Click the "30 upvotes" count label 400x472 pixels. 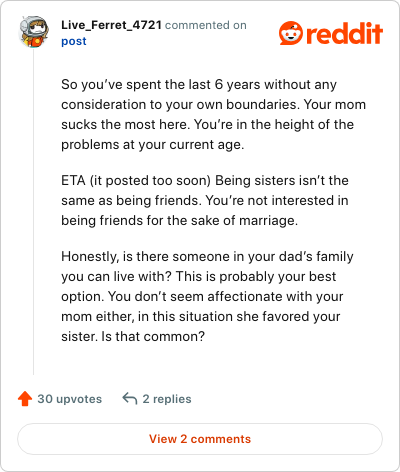pyautogui.click(x=69, y=399)
